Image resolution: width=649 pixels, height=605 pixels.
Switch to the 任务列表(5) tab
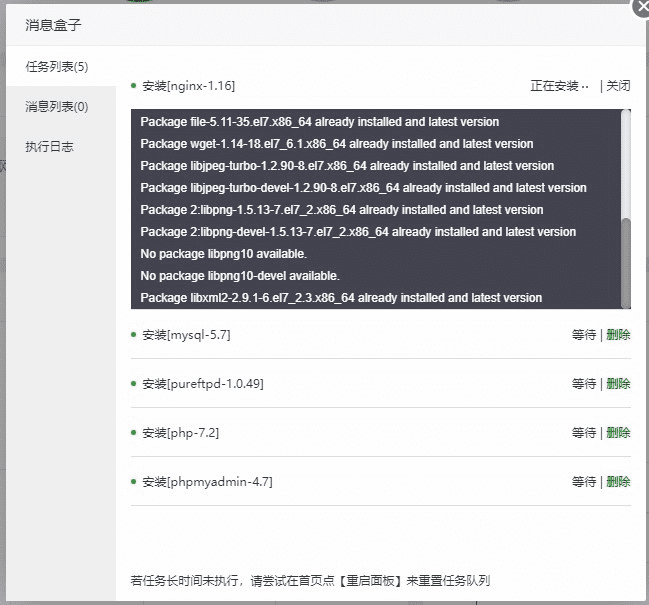pos(57,67)
